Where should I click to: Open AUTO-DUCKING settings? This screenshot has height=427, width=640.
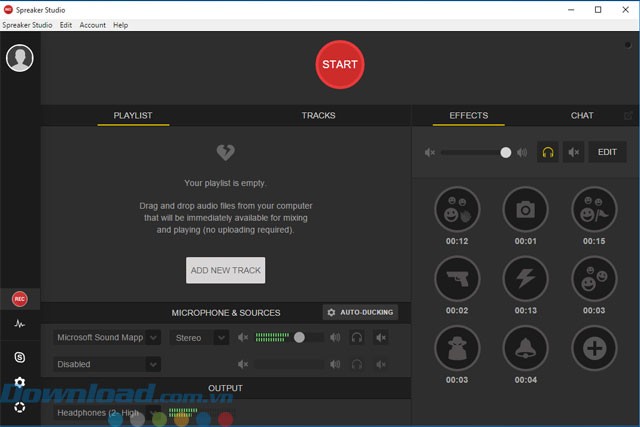(360, 312)
